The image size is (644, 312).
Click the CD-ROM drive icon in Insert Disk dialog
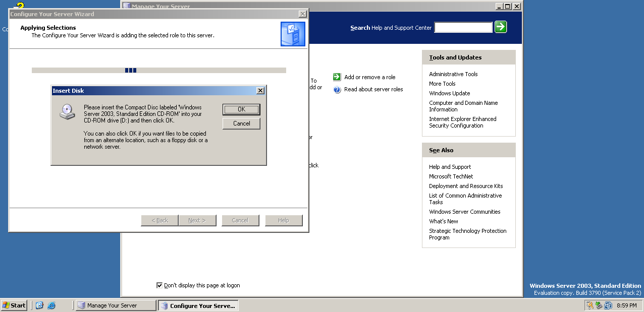tap(67, 112)
